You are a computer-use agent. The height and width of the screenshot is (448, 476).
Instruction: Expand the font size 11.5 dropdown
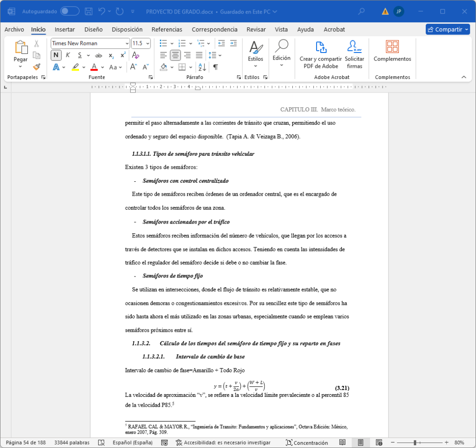coord(148,43)
